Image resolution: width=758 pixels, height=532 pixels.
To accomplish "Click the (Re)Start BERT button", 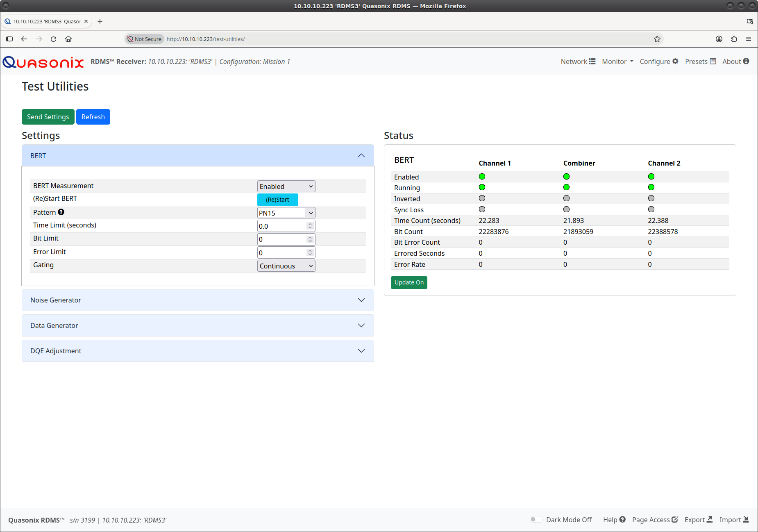I will [x=278, y=200].
